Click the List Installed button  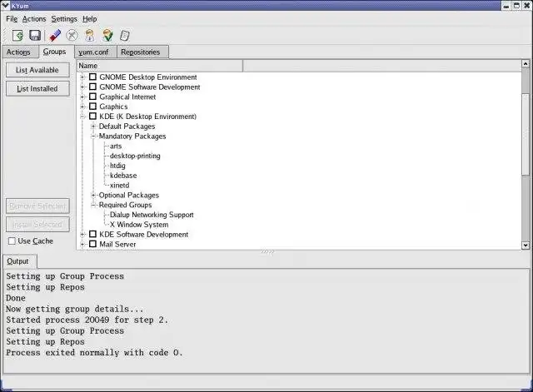[37, 89]
